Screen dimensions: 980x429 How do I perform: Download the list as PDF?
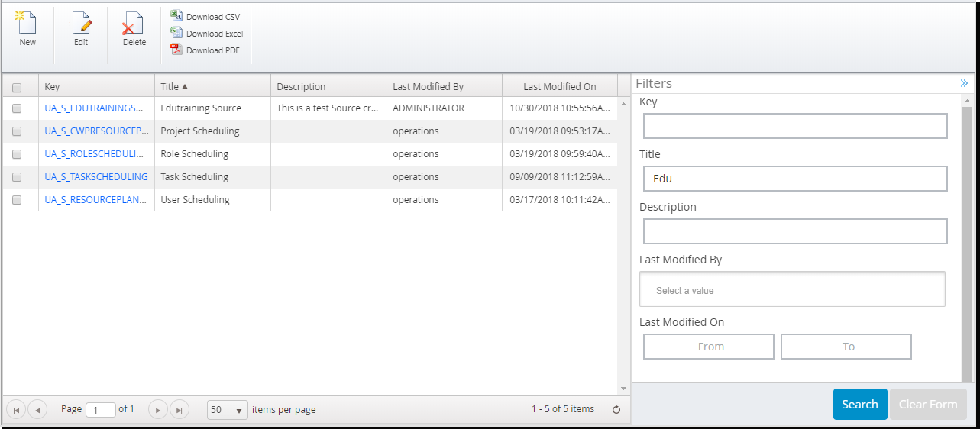coord(205,50)
